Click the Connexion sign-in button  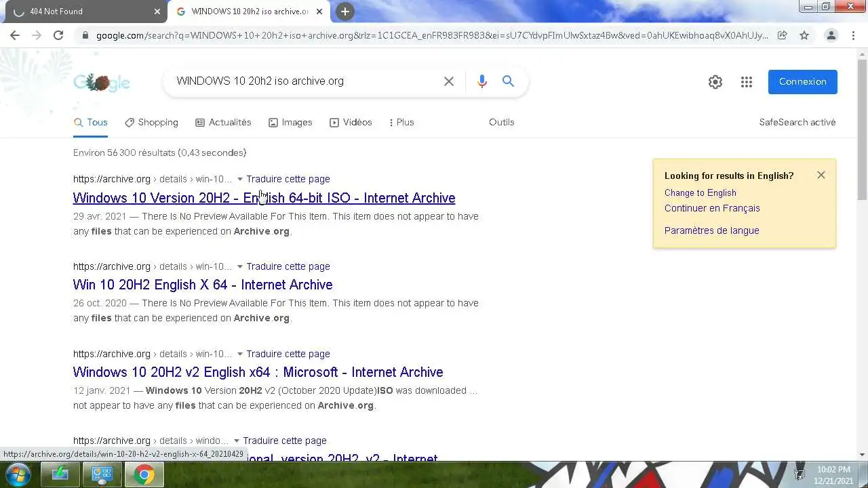pos(803,81)
